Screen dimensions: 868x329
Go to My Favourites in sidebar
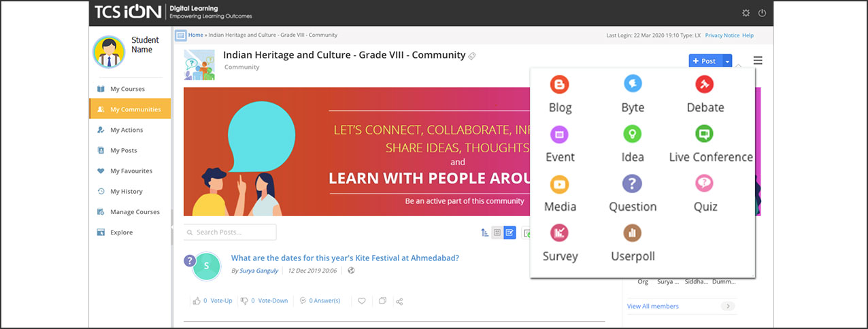[131, 171]
